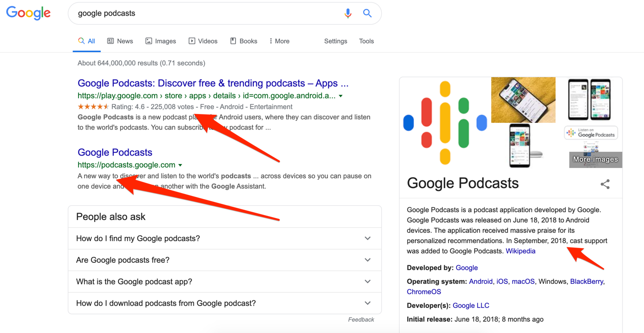The image size is (644, 333).
Task: Click the Feedback link below questions
Action: click(x=361, y=320)
